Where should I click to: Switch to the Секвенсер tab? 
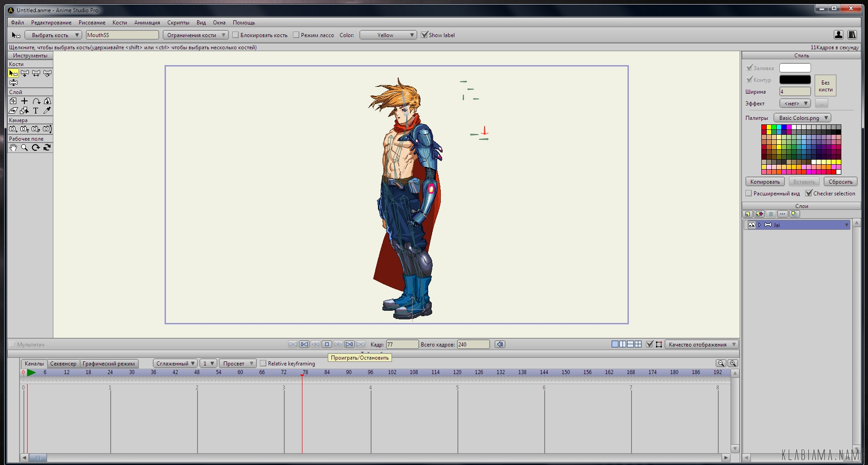click(63, 364)
